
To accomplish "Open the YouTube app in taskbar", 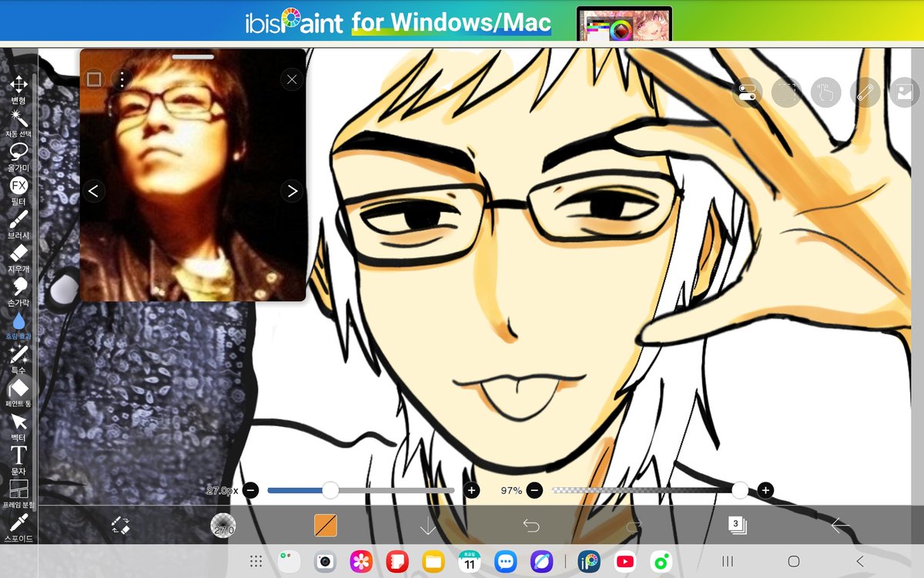I will click(625, 562).
